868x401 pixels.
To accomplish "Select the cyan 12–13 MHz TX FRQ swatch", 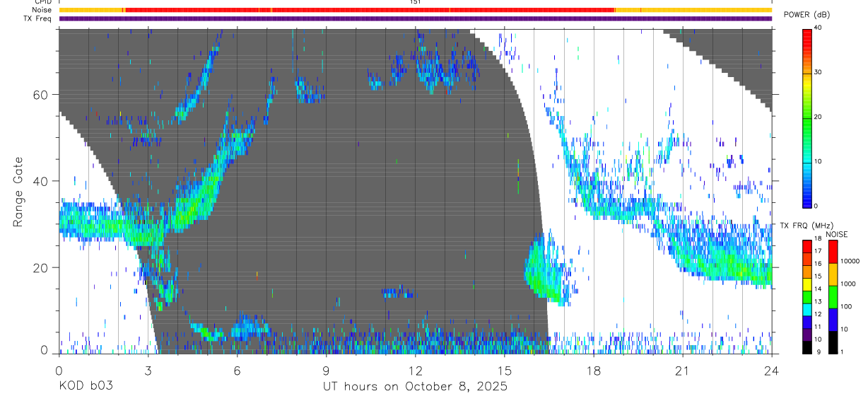I will tap(807, 310).
